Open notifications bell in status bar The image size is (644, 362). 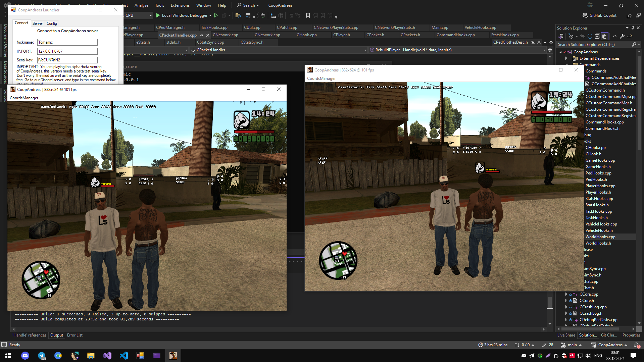click(x=637, y=345)
